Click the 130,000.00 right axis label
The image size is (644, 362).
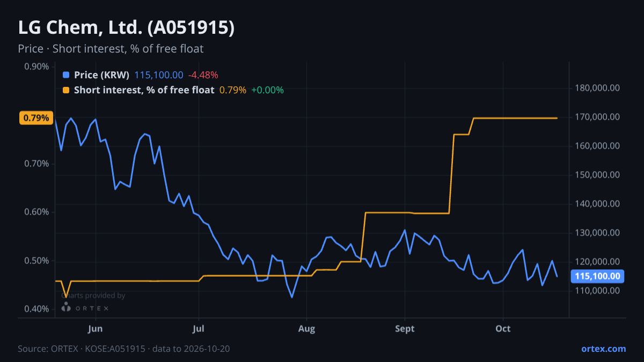(x=597, y=233)
